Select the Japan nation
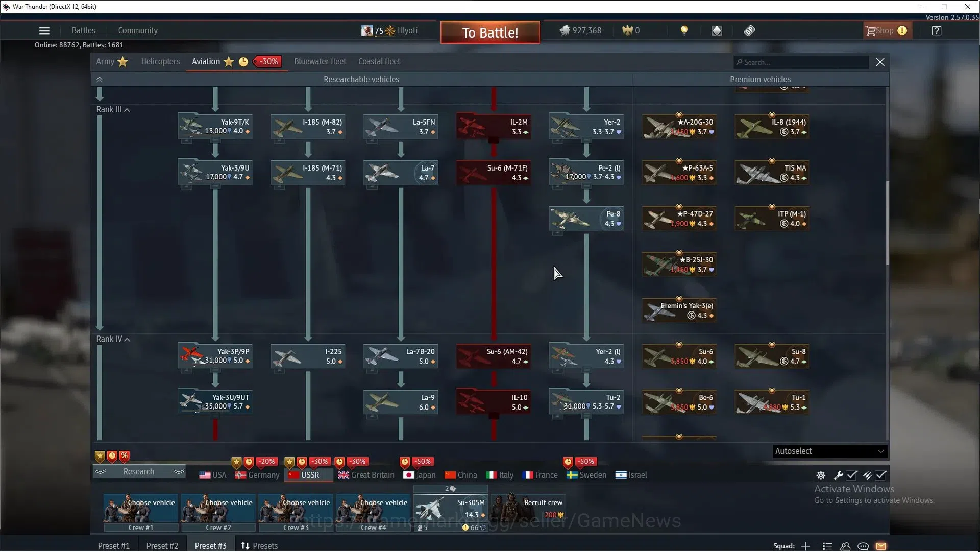980x552 pixels. [420, 475]
